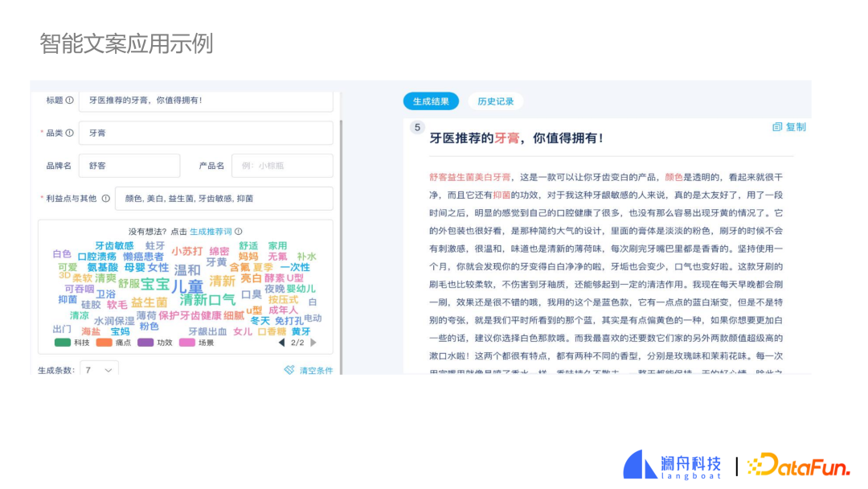
Task: Click highlighted 舒客益生菌美白牙膏 in result text
Action: 470,177
